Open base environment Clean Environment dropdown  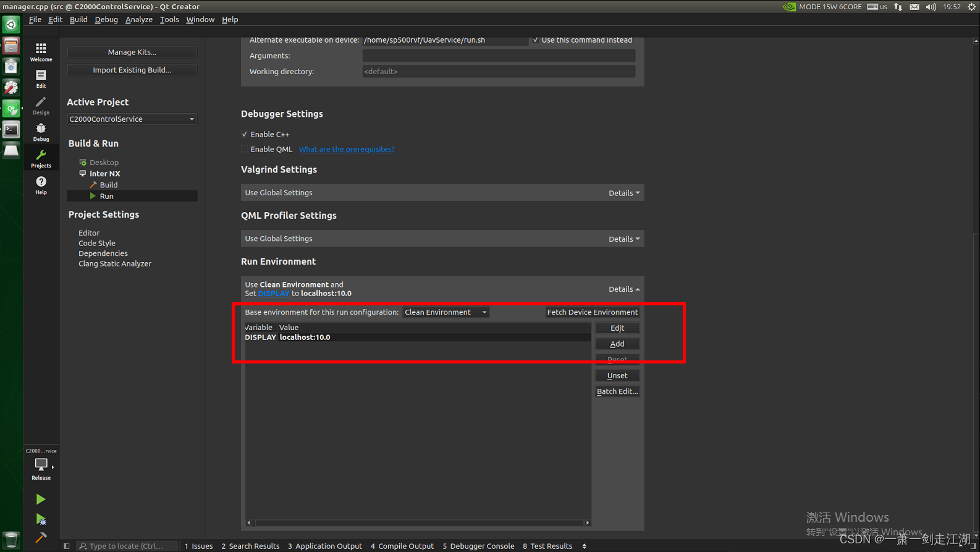(x=446, y=312)
